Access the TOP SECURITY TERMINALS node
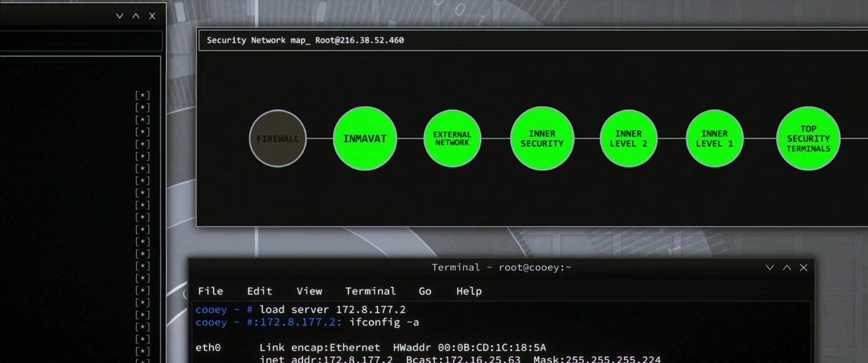Image resolution: width=868 pixels, height=363 pixels. click(808, 139)
